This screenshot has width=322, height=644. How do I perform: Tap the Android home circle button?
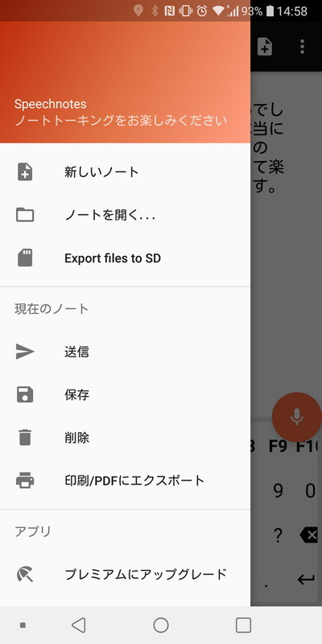161,625
